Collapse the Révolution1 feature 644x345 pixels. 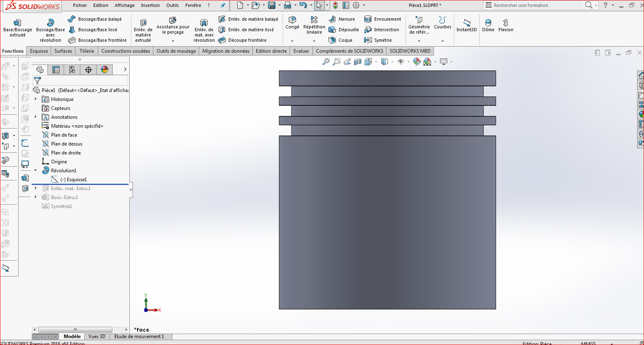36,170
